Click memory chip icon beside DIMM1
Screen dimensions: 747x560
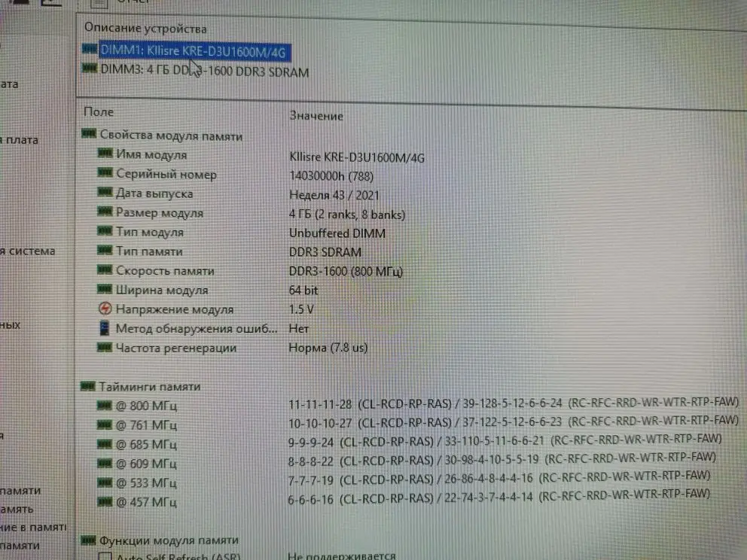[x=90, y=49]
